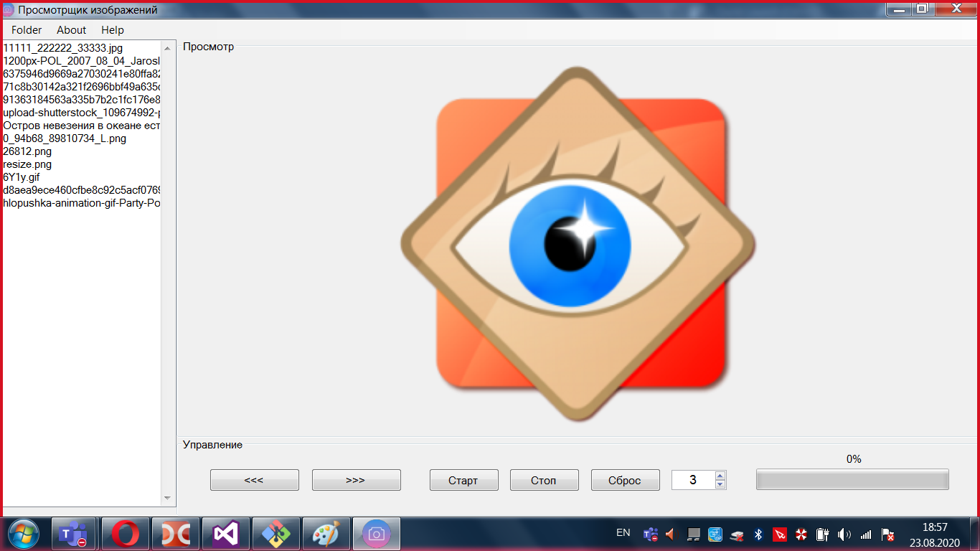The height and width of the screenshot is (551, 980).
Task: Open Visual Studio from the taskbar
Action: pos(225,534)
